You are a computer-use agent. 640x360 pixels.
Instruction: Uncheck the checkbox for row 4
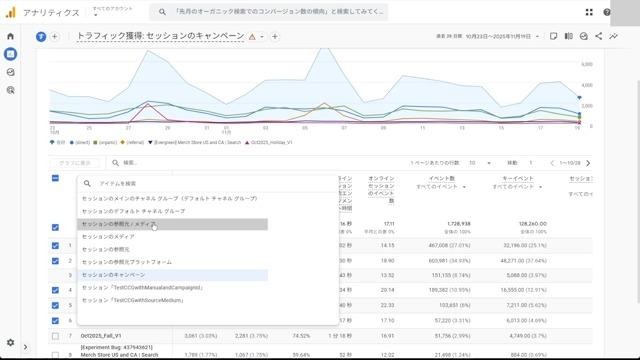pos(56,290)
